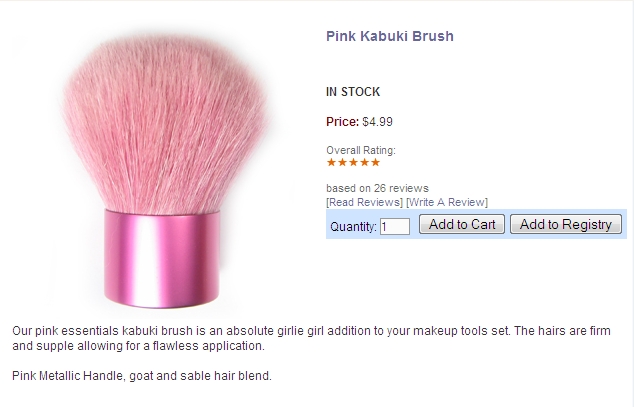Image resolution: width=634 pixels, height=407 pixels.
Task: Click the IN STOCK status text
Action: (353, 92)
